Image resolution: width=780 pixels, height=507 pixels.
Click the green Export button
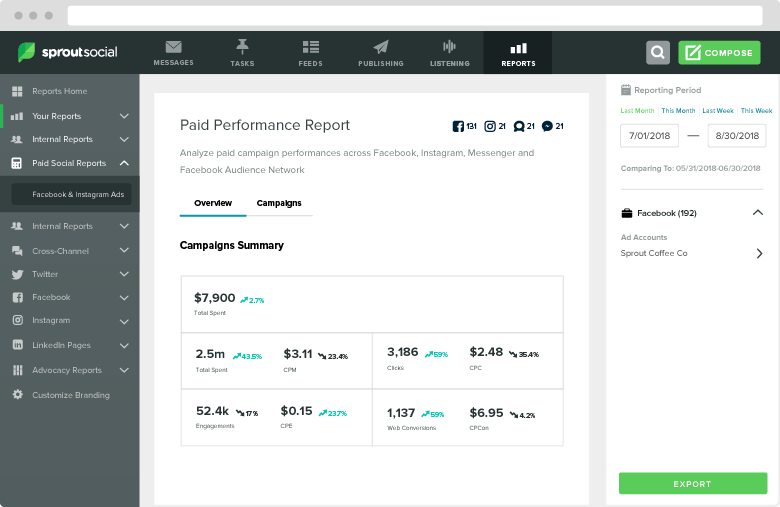tap(692, 484)
